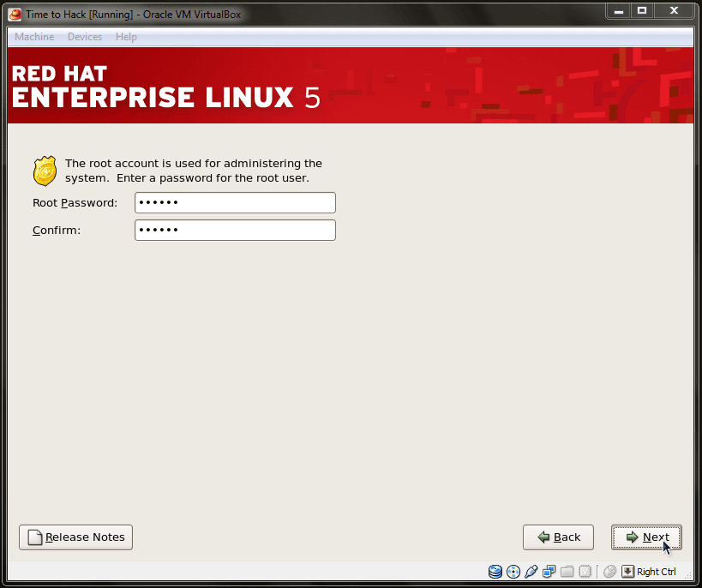This screenshot has width=702, height=588.
Task: Click the VirtualBox Red Hat title icon
Action: [x=15, y=15]
